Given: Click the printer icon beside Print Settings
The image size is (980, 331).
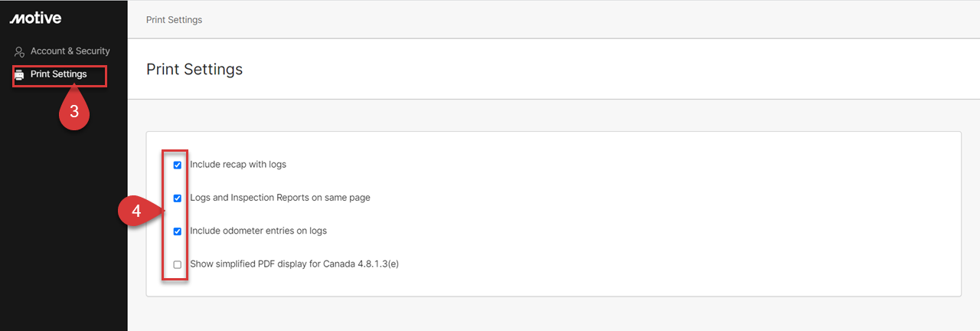Looking at the screenshot, I should point(20,75).
